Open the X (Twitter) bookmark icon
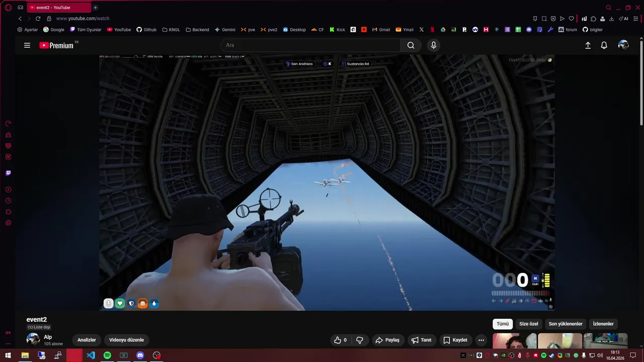Viewport: 644px width, 362px height. click(422, 30)
